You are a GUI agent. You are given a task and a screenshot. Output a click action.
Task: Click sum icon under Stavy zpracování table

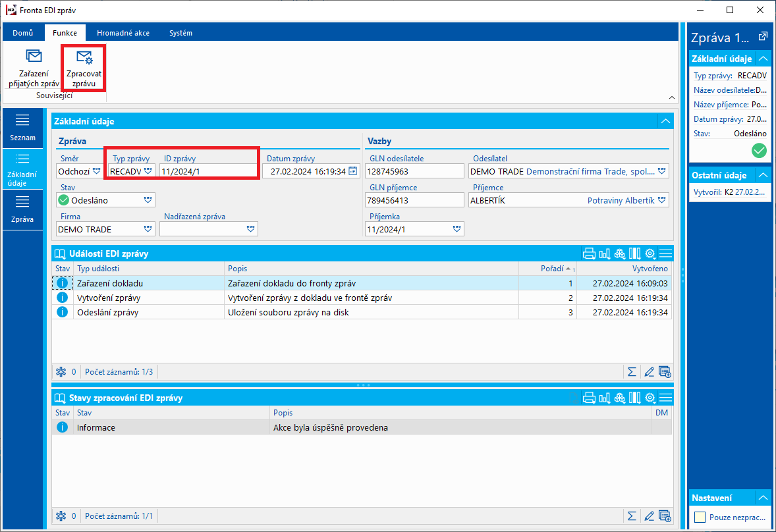pos(632,516)
